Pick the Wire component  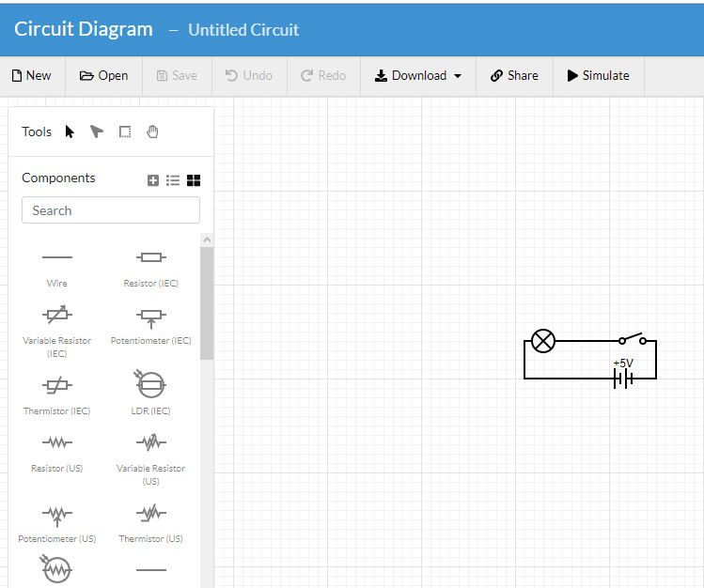[x=57, y=268]
